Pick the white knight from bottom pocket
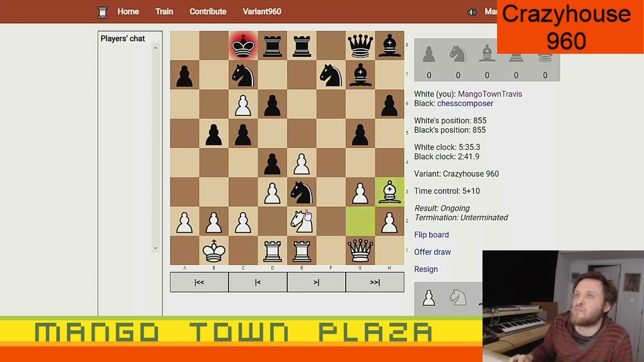The height and width of the screenshot is (362, 644). [x=458, y=297]
